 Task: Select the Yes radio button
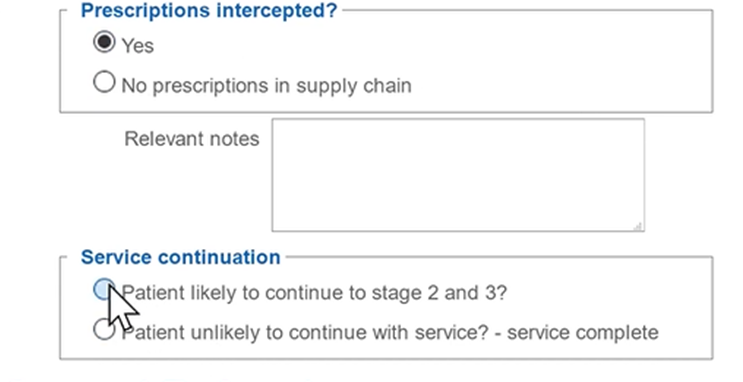104,42
